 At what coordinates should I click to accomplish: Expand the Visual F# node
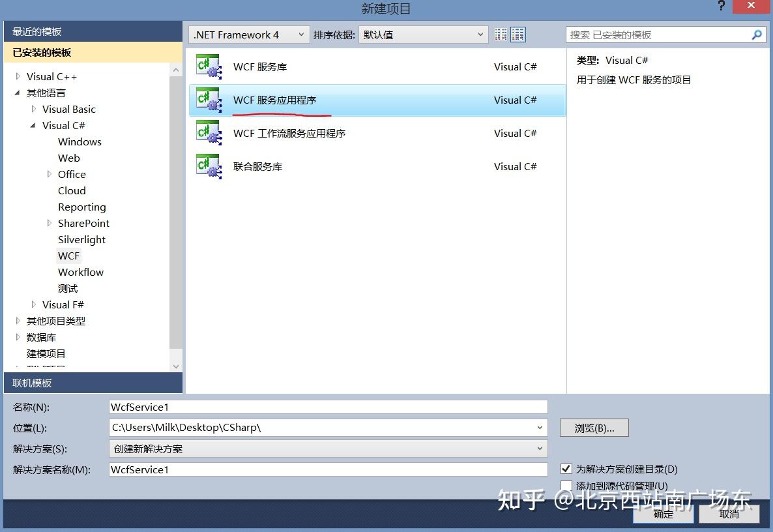(33, 304)
